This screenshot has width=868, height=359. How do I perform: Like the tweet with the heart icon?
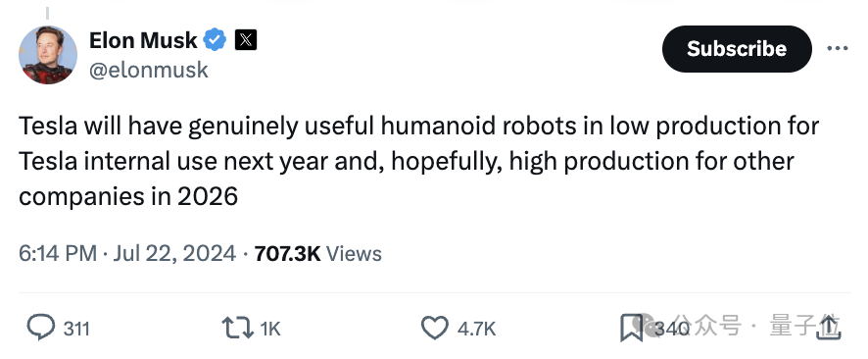(x=435, y=328)
